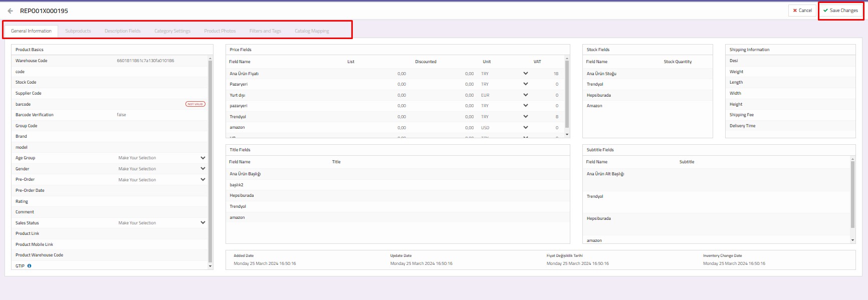868x300 pixels.
Task: Switch to the Subproducts tab
Action: click(x=78, y=31)
